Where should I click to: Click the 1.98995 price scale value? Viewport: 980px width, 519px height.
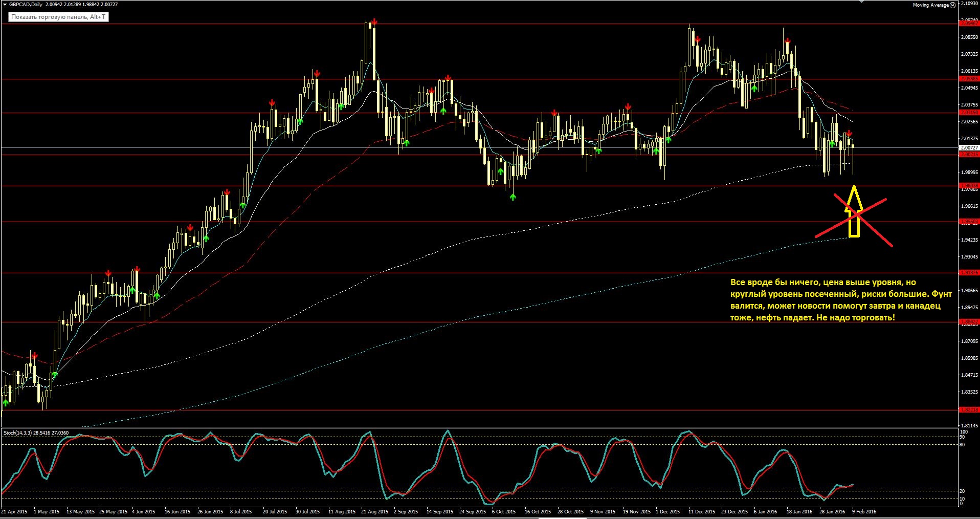pos(970,172)
